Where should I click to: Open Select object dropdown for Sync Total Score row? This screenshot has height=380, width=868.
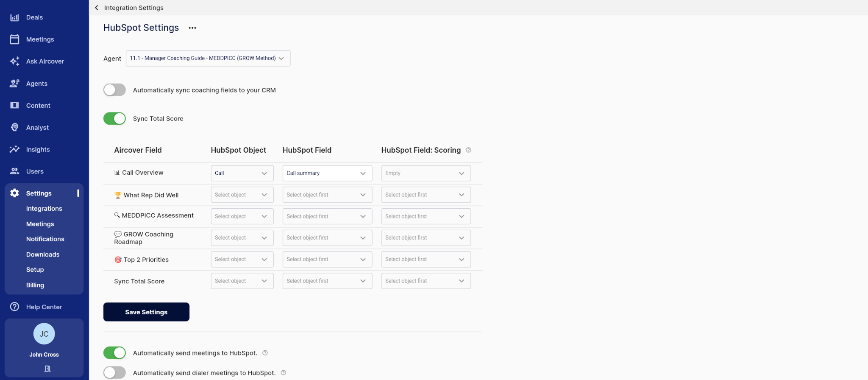[242, 281]
